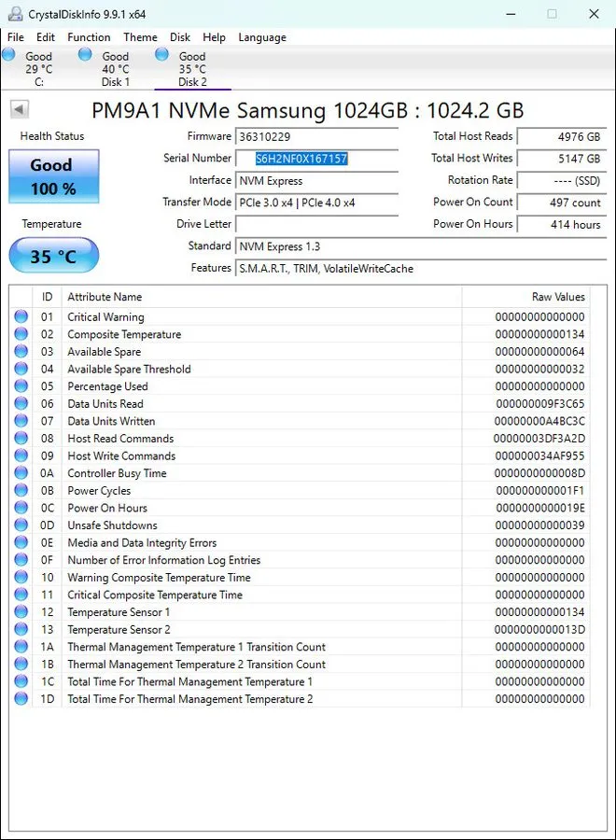The image size is (616, 840).
Task: Close the CrystalDiskInfo window
Action: click(x=594, y=14)
